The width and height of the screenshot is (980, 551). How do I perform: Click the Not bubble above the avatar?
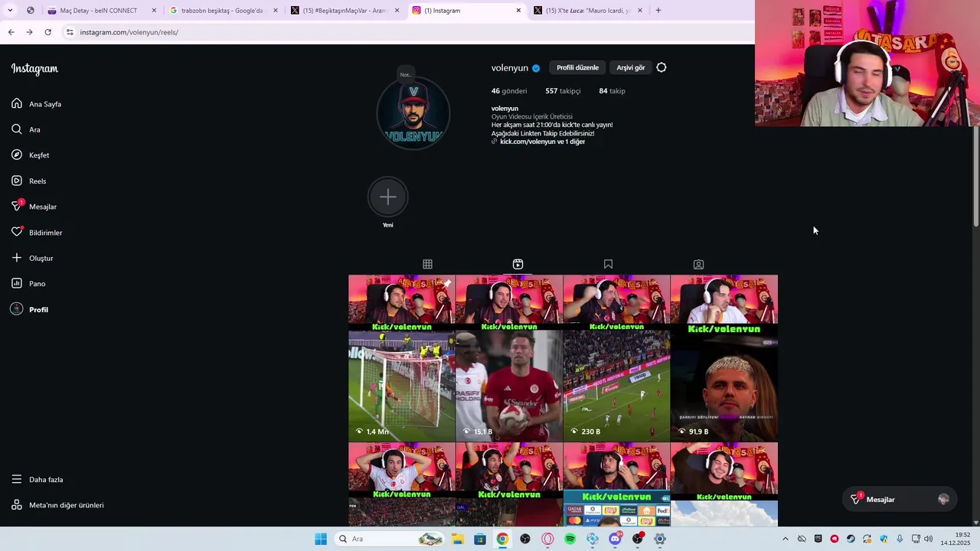pyautogui.click(x=405, y=74)
